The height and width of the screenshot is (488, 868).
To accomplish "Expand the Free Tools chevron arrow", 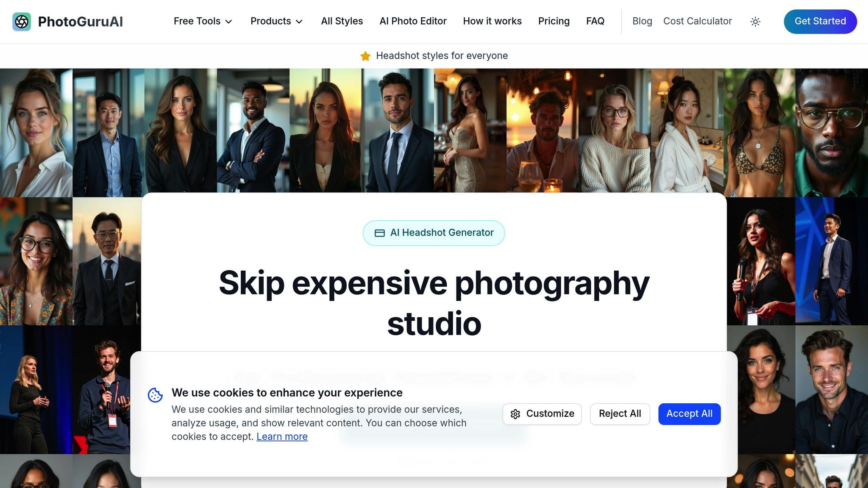I will pos(229,22).
